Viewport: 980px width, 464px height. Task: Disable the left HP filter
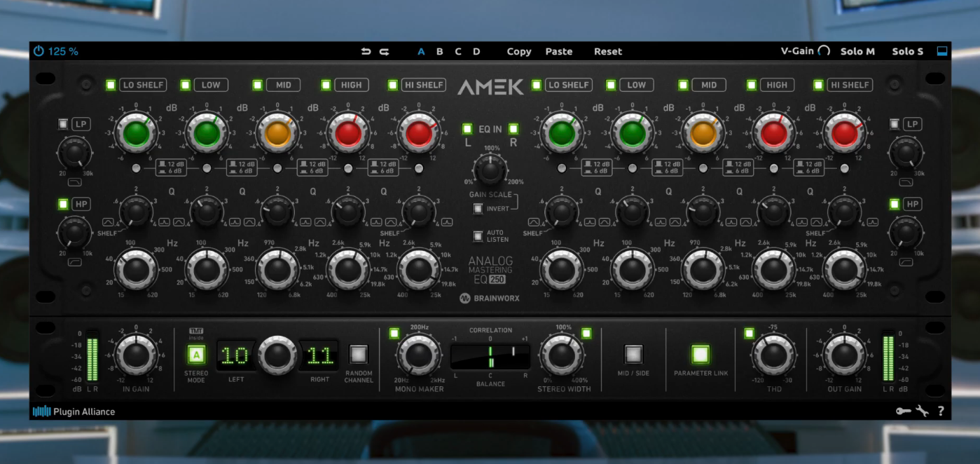63,204
